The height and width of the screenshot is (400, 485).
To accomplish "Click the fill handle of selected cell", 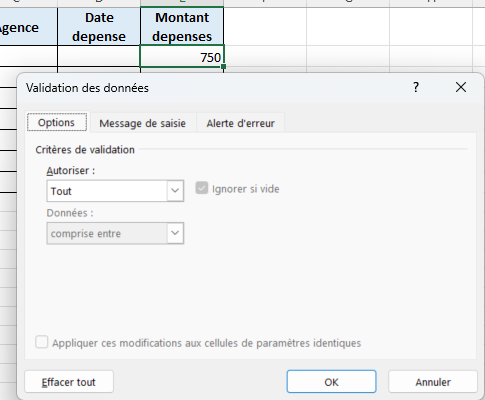I will coord(223,67).
